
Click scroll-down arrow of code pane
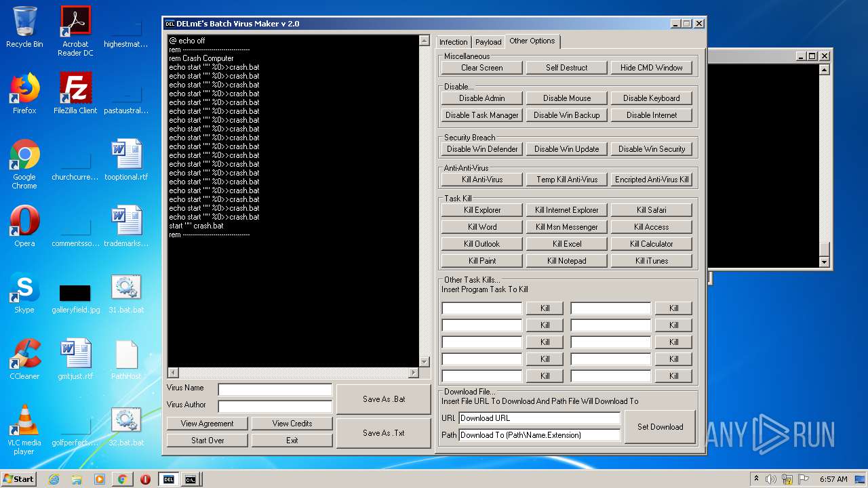(425, 362)
